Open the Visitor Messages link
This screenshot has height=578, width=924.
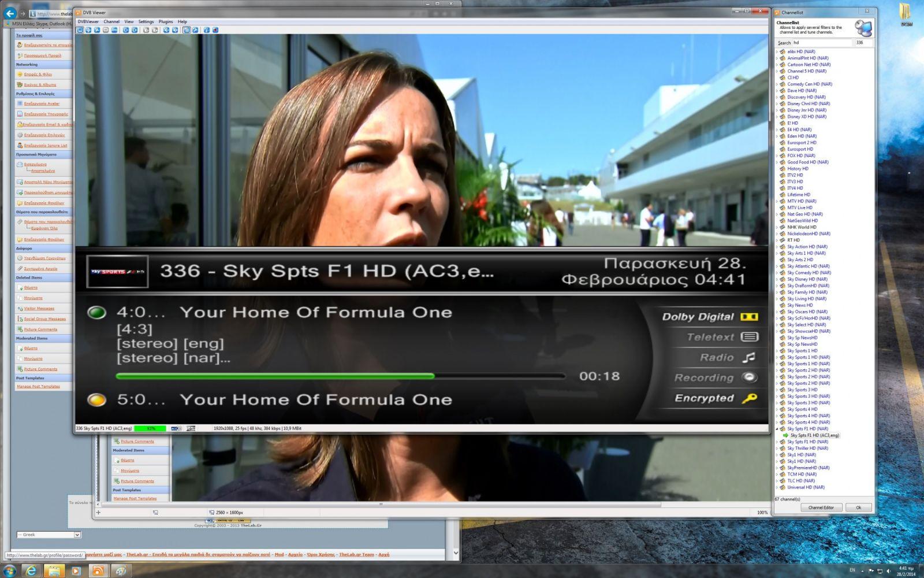click(x=39, y=308)
